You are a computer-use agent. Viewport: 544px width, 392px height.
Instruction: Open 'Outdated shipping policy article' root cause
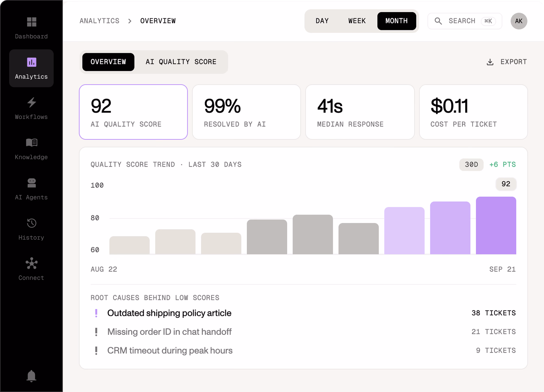pyautogui.click(x=169, y=313)
